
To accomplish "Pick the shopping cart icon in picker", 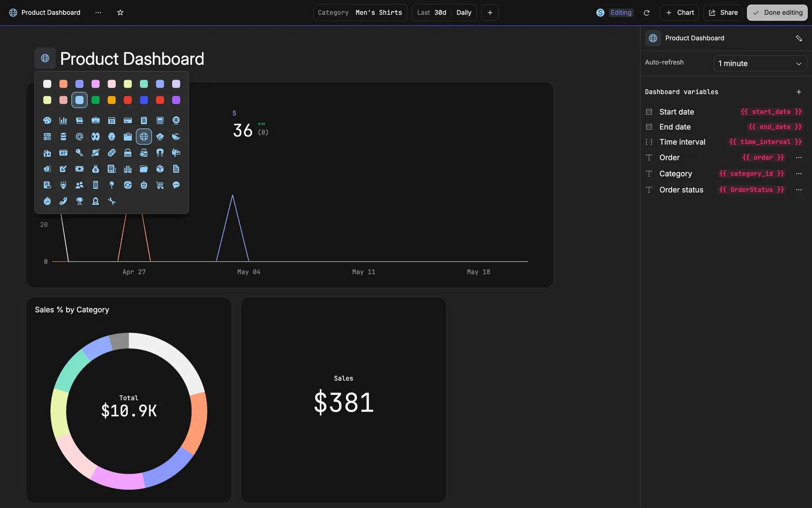I will tap(160, 185).
